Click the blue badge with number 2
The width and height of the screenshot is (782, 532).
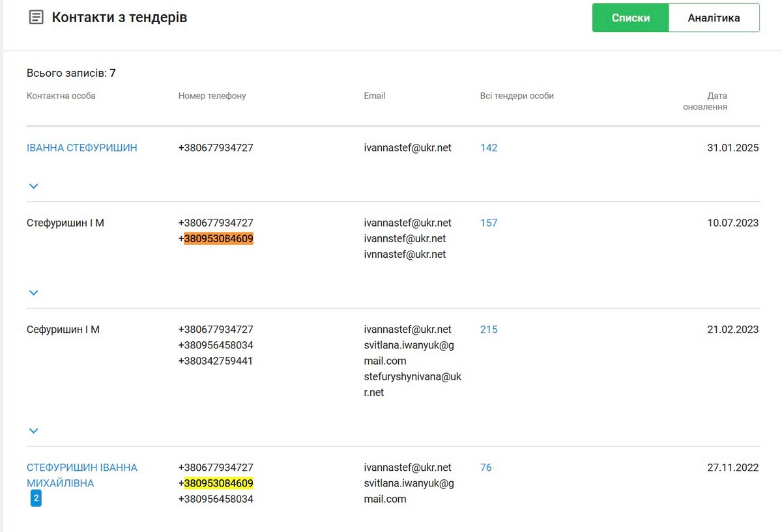pyautogui.click(x=36, y=499)
